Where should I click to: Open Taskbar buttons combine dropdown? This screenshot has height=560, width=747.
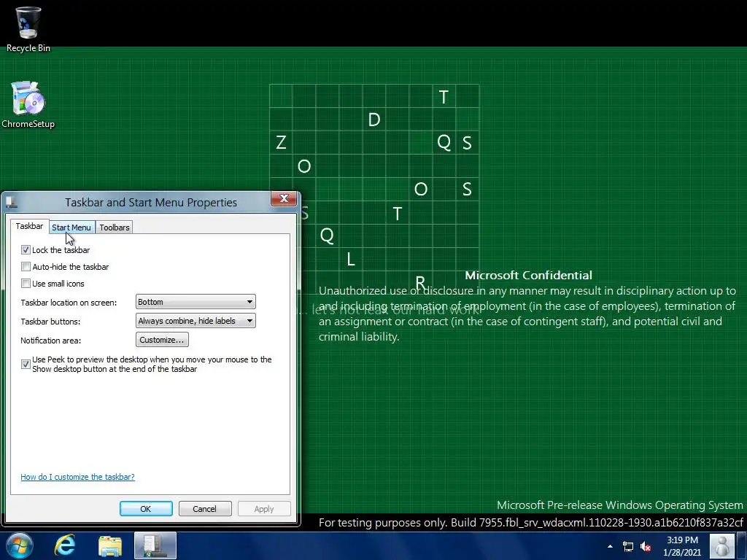196,321
